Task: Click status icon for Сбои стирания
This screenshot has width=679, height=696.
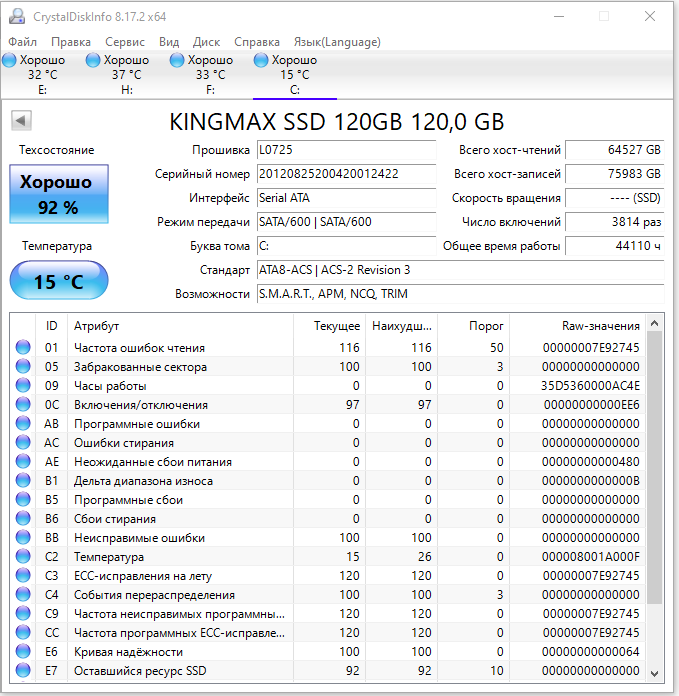Action: coord(23,518)
